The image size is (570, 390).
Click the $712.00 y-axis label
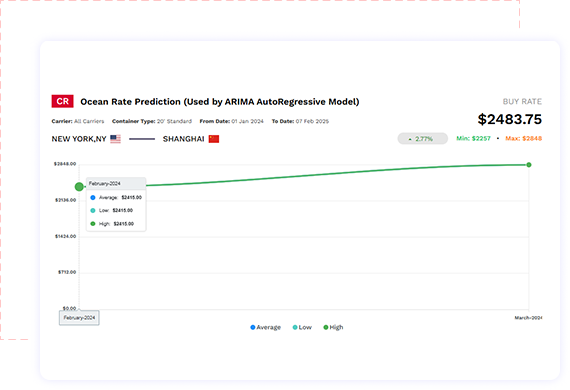(x=67, y=272)
